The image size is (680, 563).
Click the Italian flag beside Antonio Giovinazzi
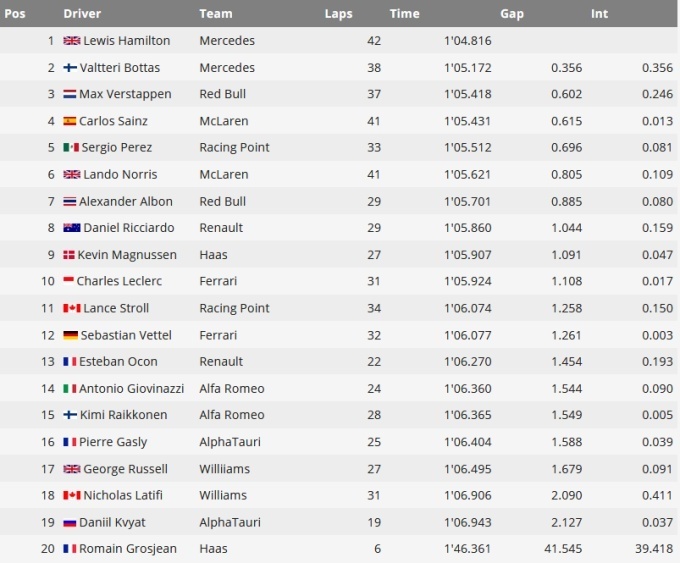[70, 388]
